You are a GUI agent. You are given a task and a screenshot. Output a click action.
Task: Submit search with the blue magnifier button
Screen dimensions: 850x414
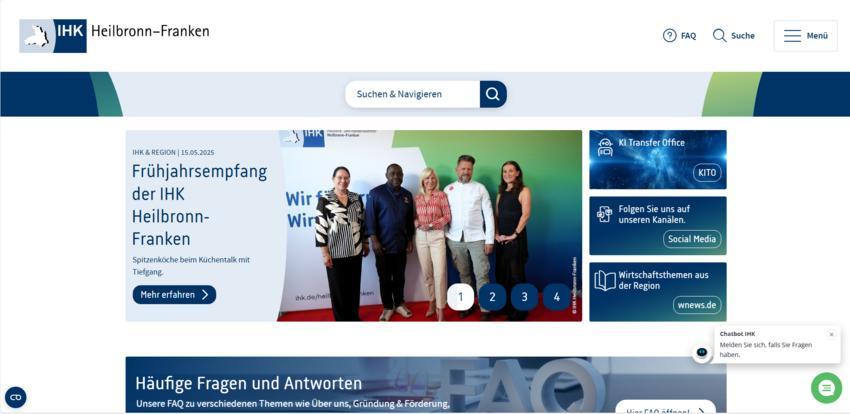click(x=493, y=94)
